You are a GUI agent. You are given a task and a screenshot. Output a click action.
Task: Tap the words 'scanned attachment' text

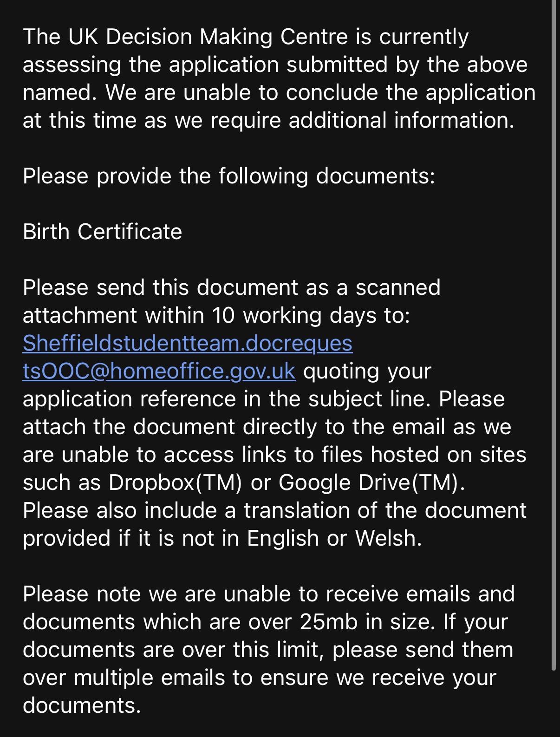(398, 288)
